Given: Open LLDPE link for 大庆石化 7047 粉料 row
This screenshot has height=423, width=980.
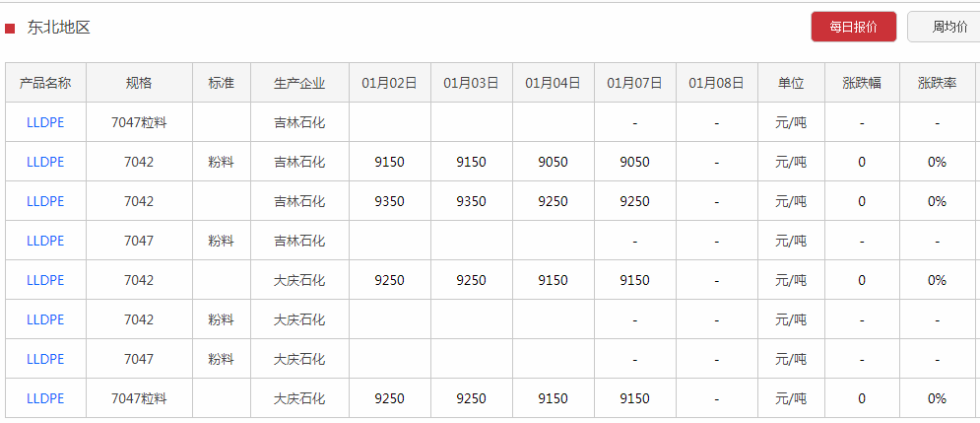Looking at the screenshot, I should (45, 359).
